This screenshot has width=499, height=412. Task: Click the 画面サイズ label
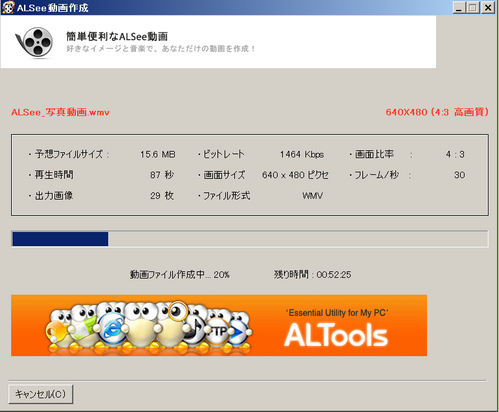click(x=224, y=175)
